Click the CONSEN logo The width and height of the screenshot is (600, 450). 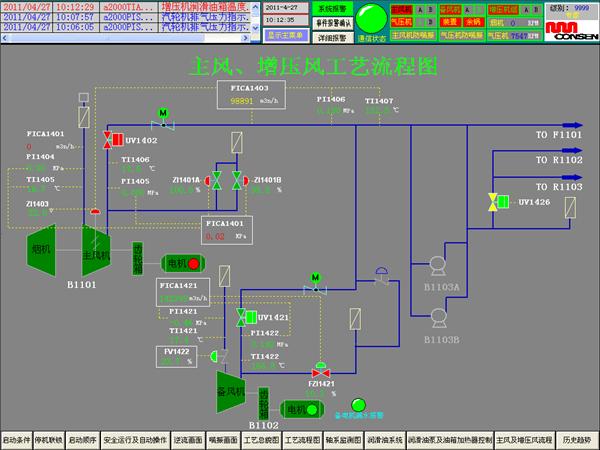pyautogui.click(x=572, y=31)
